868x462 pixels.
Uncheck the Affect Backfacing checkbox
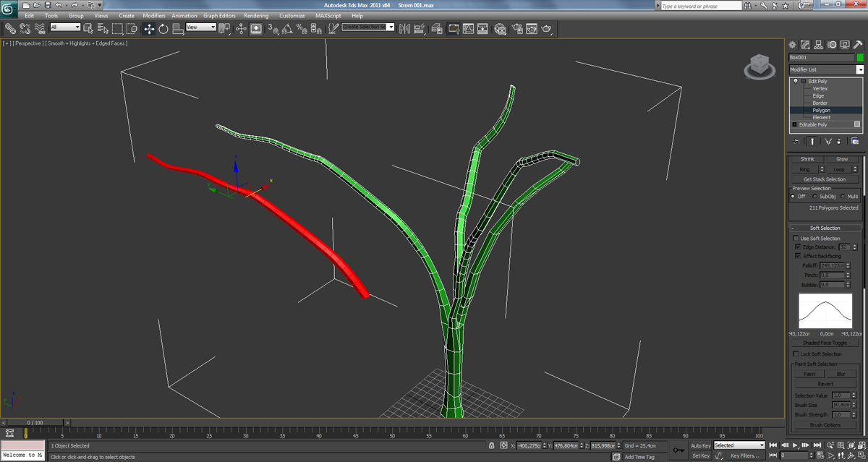[x=797, y=256]
